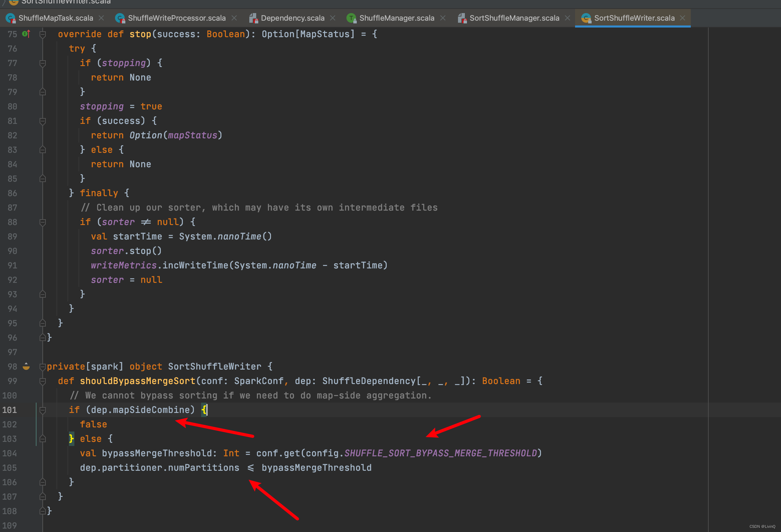Close the ShuffleWriteProcessor.scala tab

coord(234,18)
